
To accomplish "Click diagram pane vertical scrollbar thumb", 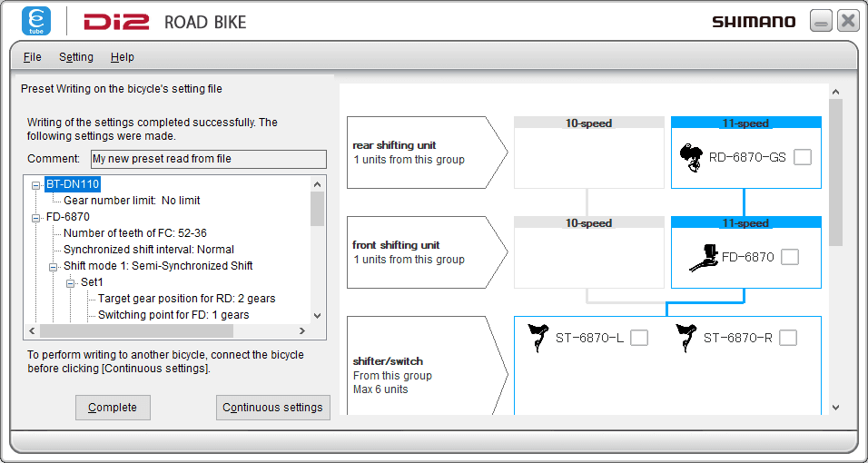I will click(836, 172).
